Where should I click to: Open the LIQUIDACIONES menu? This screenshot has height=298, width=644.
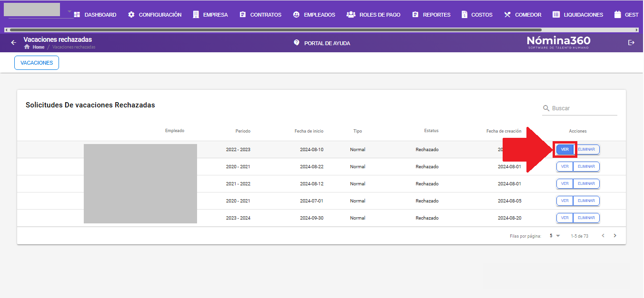tap(578, 15)
